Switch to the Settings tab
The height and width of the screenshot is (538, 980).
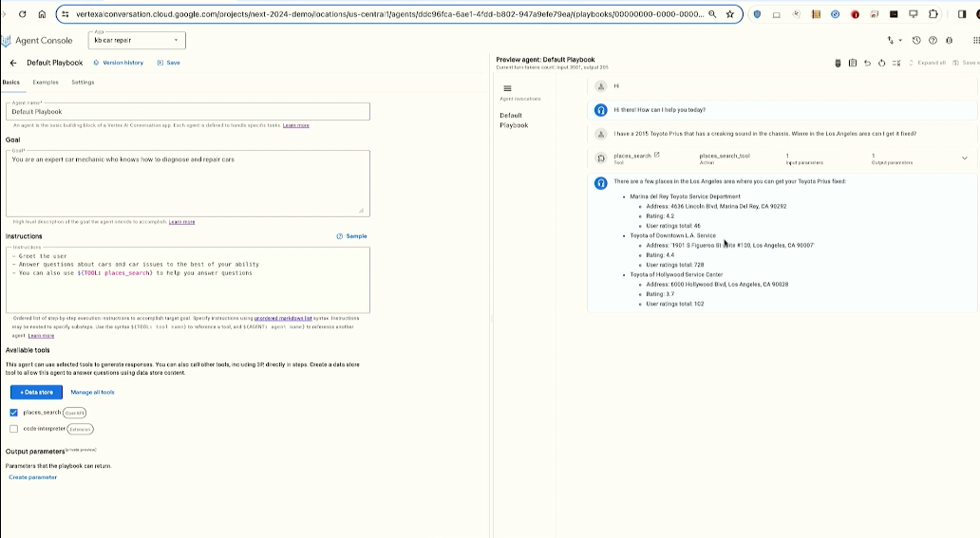click(x=83, y=82)
